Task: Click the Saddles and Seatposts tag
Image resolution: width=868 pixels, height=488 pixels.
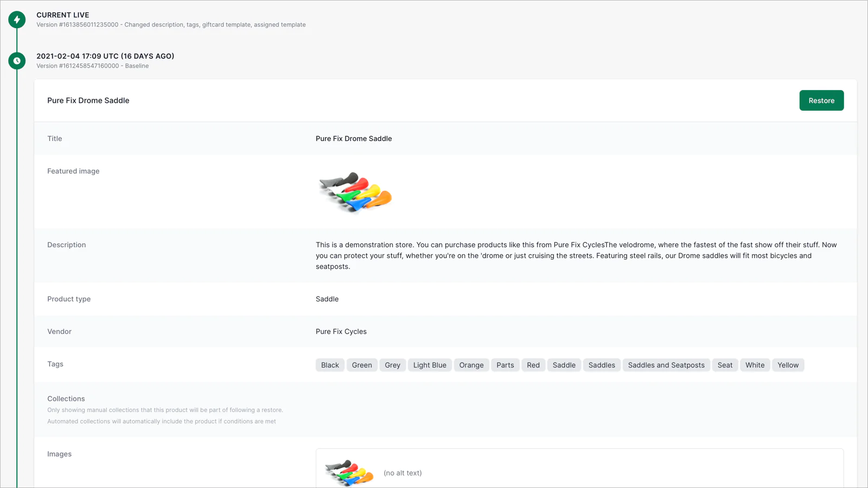Action: pyautogui.click(x=666, y=365)
